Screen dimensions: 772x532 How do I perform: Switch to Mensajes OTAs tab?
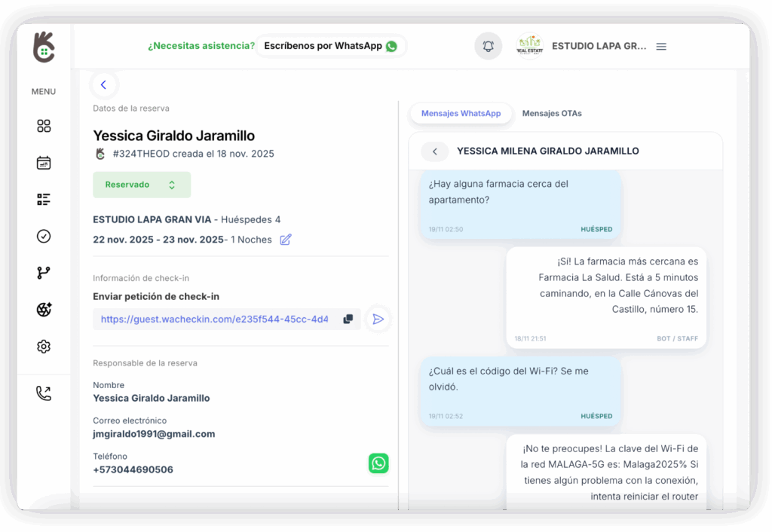[552, 114]
